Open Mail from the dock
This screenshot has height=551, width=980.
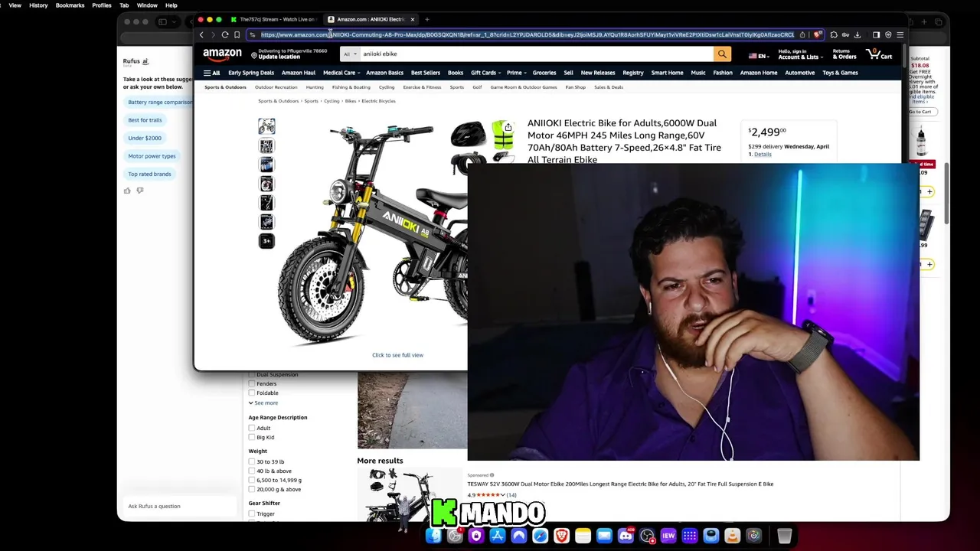coord(604,536)
